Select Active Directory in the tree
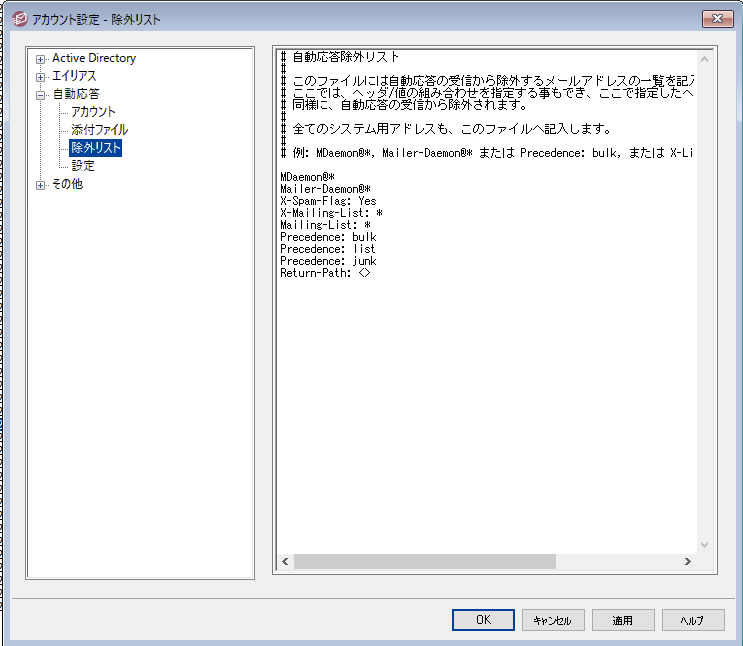Image resolution: width=743 pixels, height=646 pixels. 94,58
